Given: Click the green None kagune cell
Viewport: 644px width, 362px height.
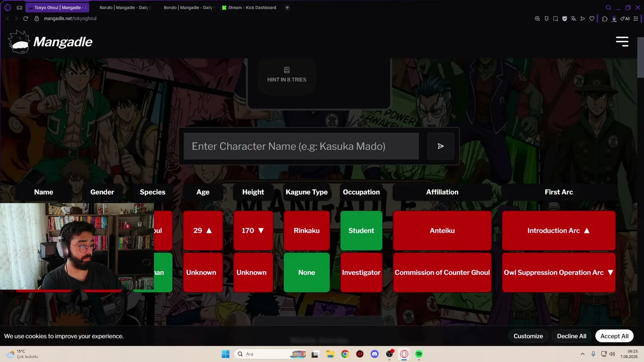Looking at the screenshot, I should click(x=306, y=273).
